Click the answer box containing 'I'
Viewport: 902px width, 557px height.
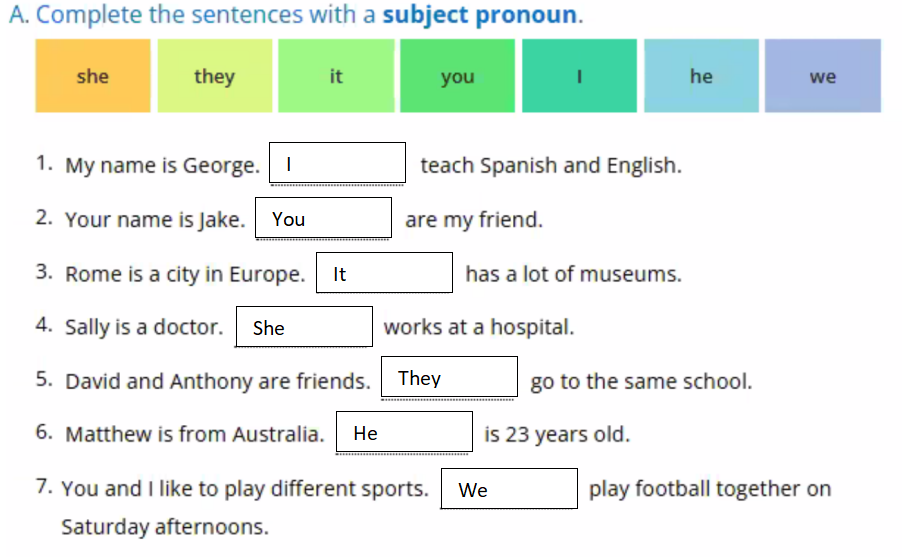[337, 164]
